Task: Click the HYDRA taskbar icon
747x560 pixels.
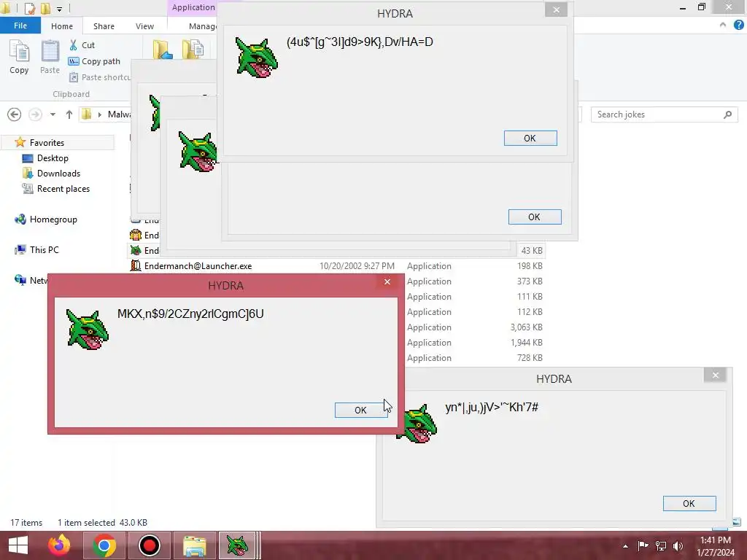Action: (x=239, y=545)
